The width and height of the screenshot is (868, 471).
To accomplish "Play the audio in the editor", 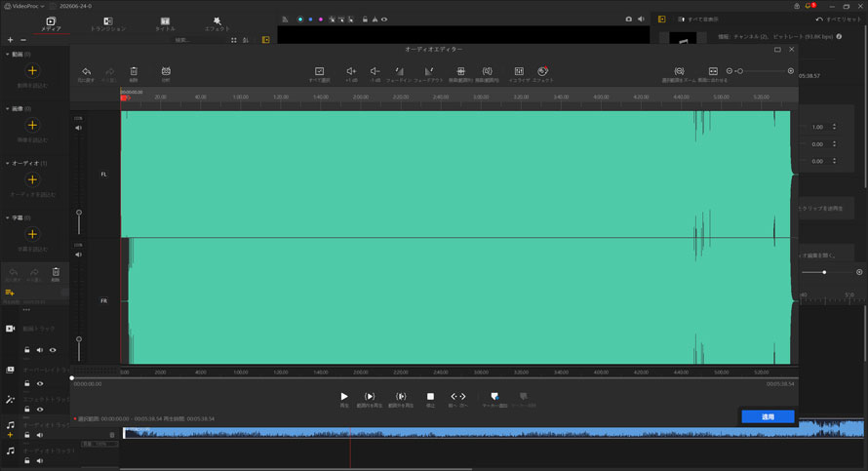I will click(344, 396).
